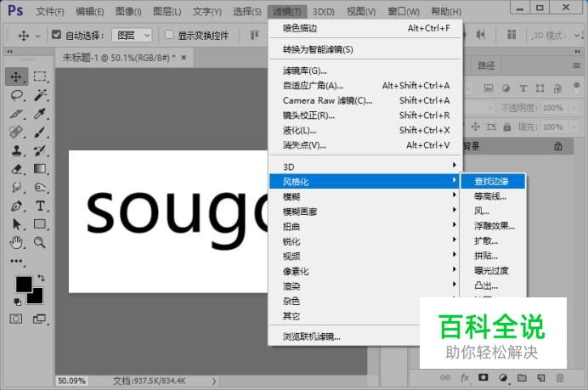Click the foreground color swatch

(x=23, y=285)
